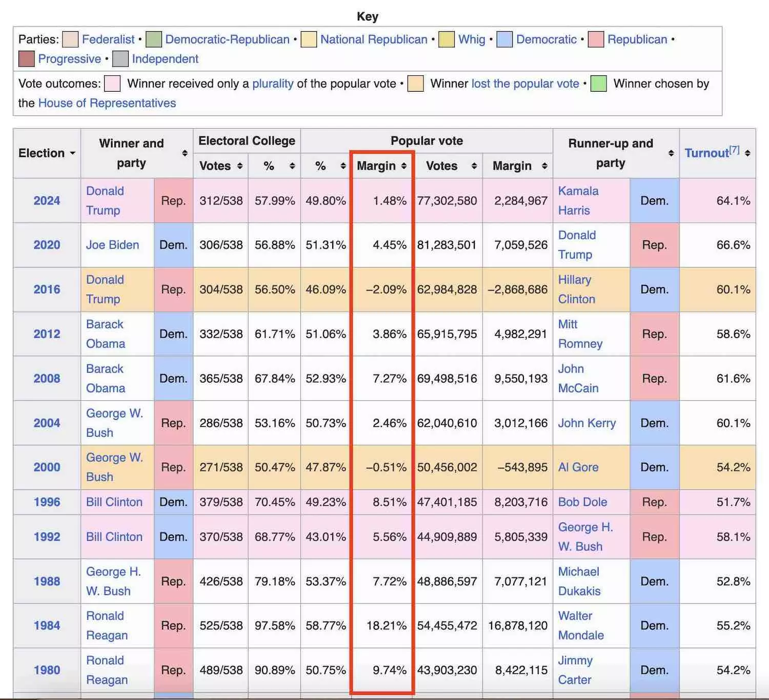Open the 1996 election link
Viewport: 769px width, 700px height.
point(47,502)
